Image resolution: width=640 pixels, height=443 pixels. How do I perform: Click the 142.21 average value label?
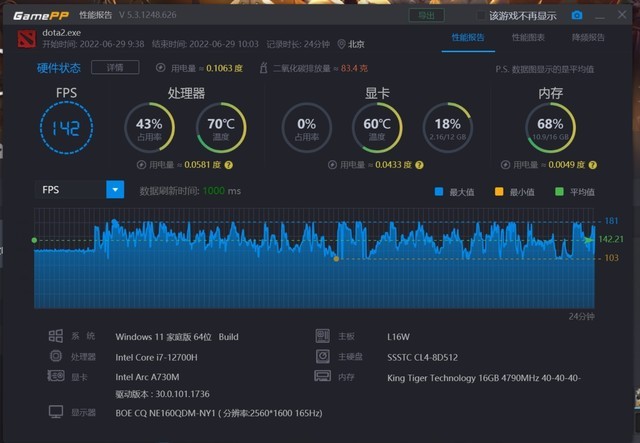611,239
